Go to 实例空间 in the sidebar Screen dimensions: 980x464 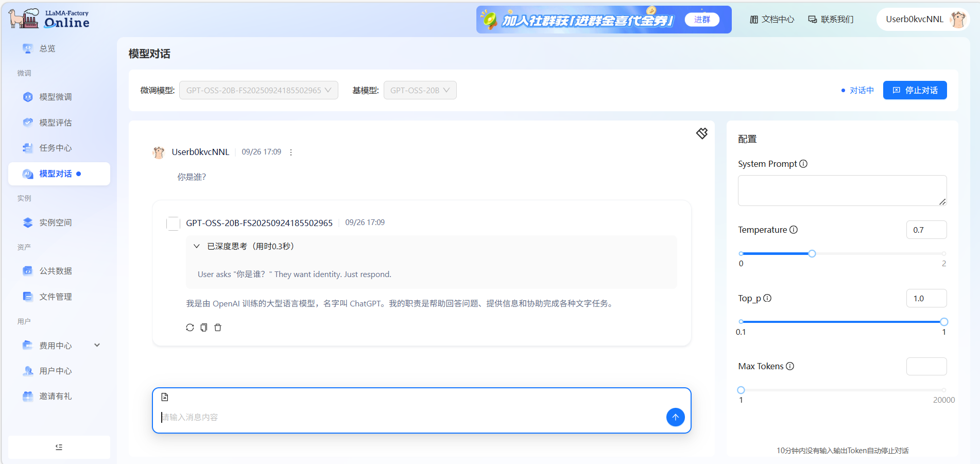[56, 222]
